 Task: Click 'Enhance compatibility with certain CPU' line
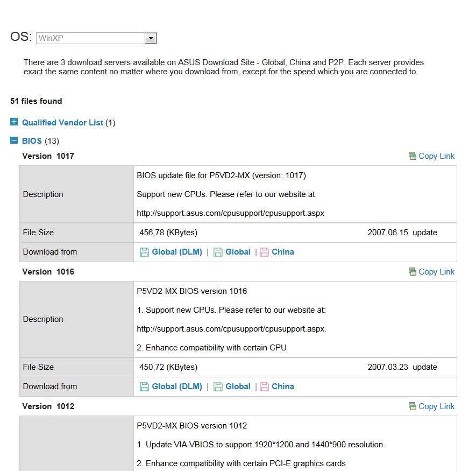211,348
